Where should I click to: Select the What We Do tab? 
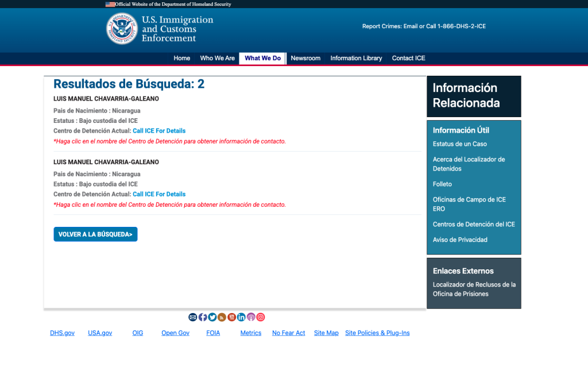[x=262, y=58]
